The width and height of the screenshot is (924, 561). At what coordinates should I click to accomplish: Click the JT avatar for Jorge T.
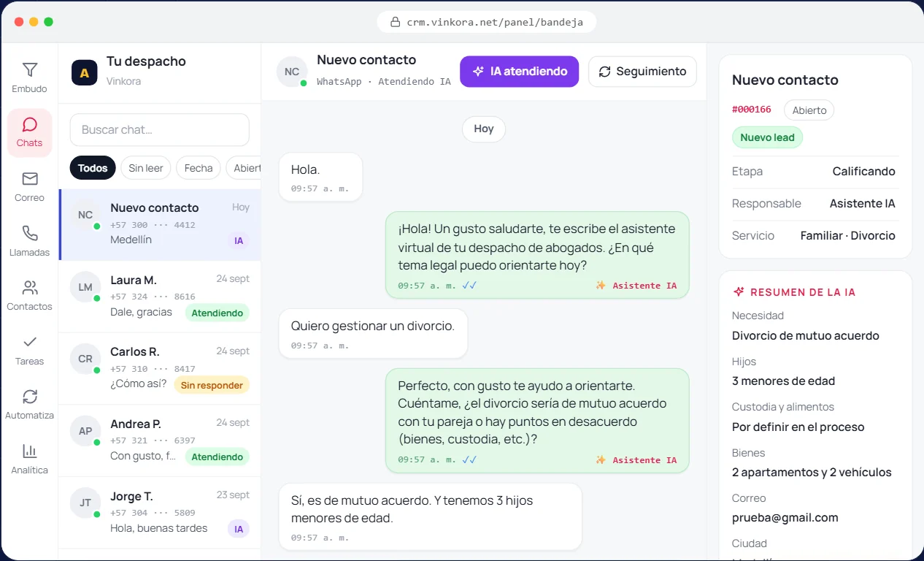point(85,503)
